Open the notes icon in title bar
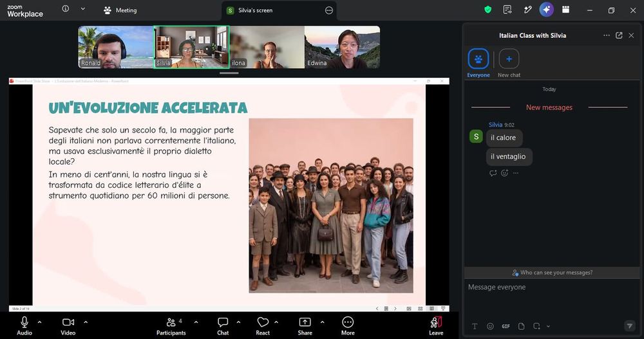 (x=507, y=10)
